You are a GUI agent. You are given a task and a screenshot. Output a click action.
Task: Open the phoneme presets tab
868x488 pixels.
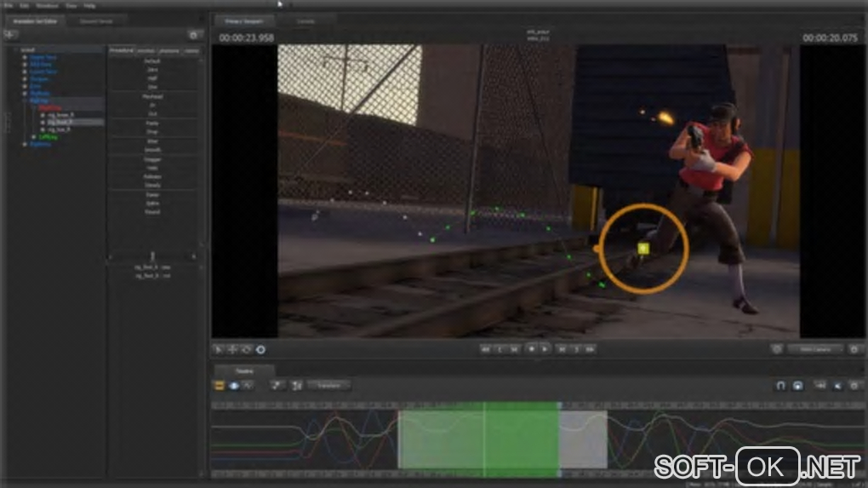169,50
